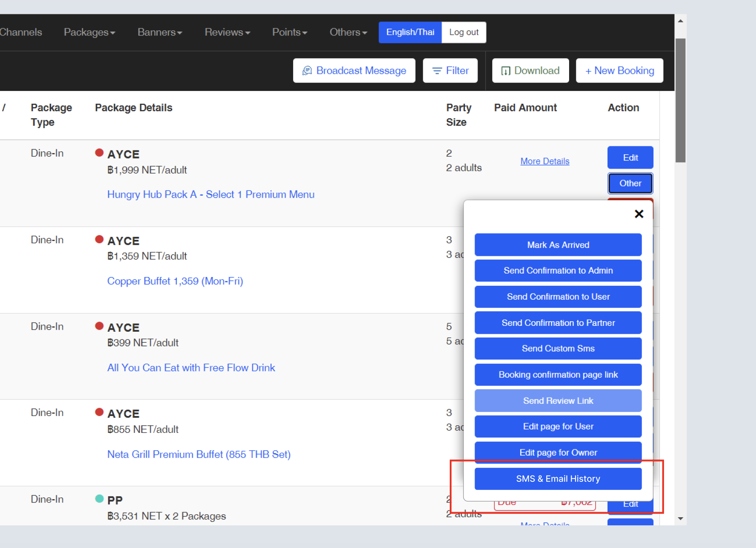756x548 pixels.
Task: Switch language with English/Thai toggle
Action: 410,32
